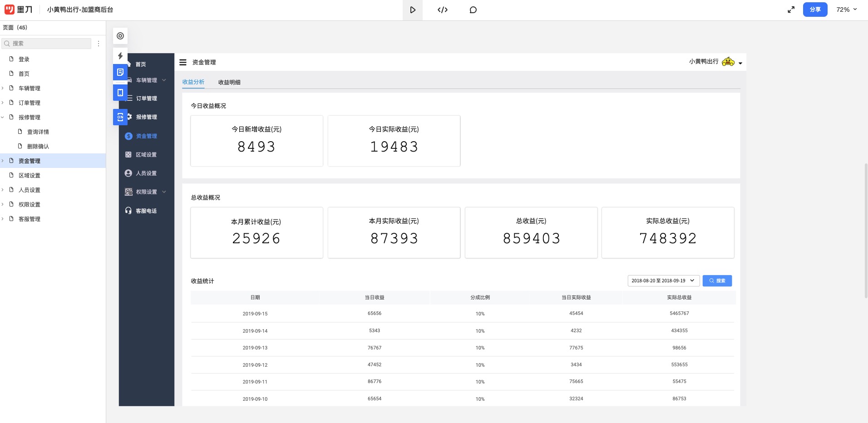
Task: Open the date range dropdown 2018-08-20 至 2018-09-19
Action: [x=663, y=280]
